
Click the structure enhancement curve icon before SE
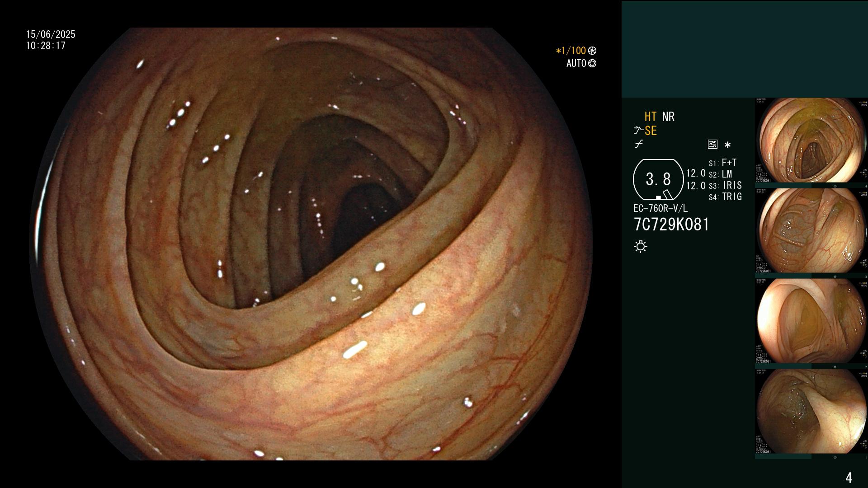tap(638, 131)
